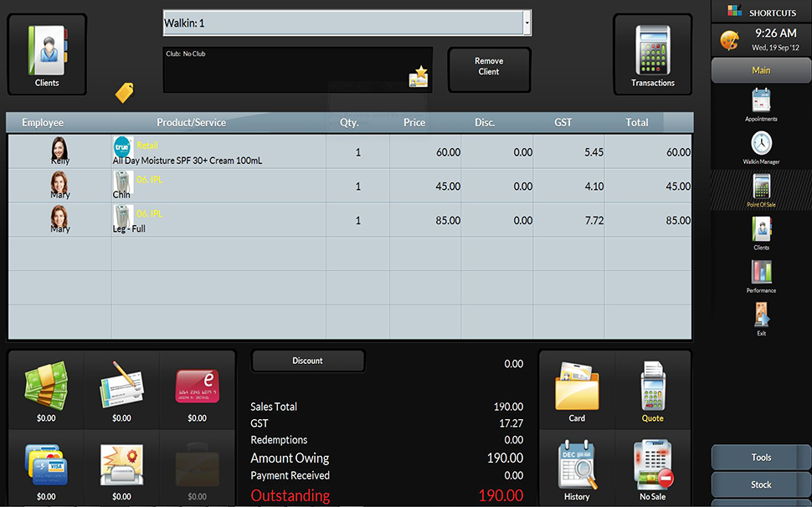Click the Employee column header
This screenshot has width=812, height=507.
tap(43, 123)
